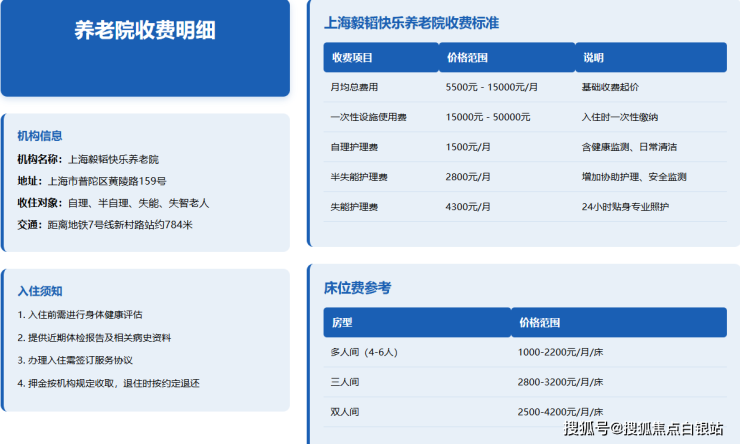Click the 养老院收费明细 title heading
Image resolution: width=740 pixels, height=444 pixels.
[145, 31]
